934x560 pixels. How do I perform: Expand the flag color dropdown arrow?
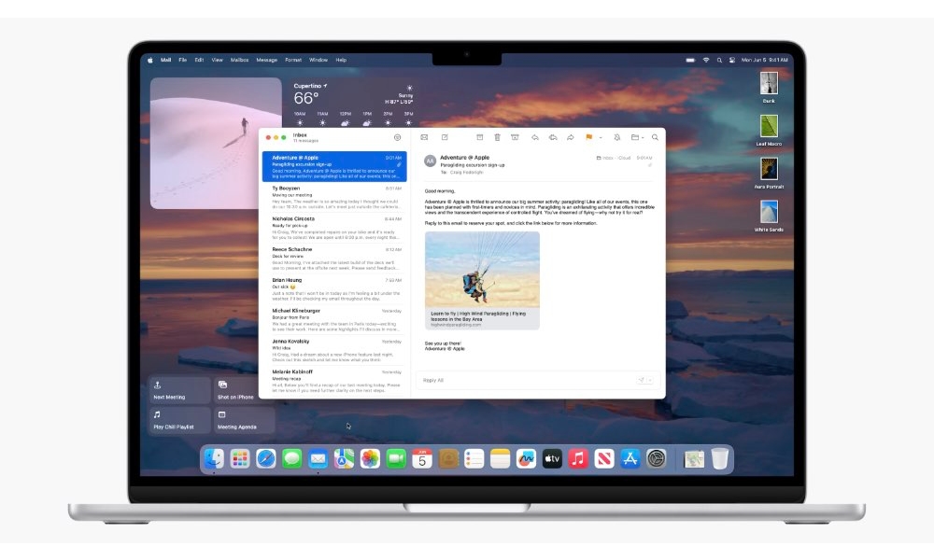601,138
